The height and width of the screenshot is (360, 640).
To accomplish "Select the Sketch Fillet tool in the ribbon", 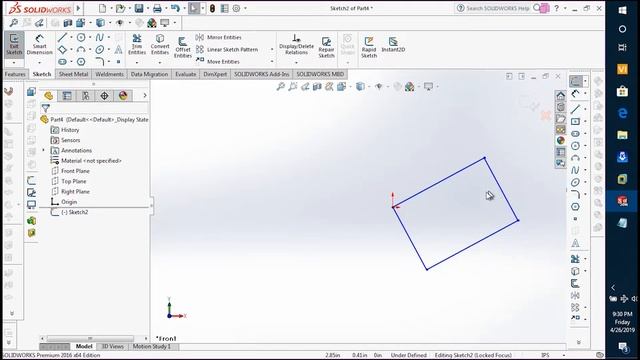I will [x=100, y=62].
